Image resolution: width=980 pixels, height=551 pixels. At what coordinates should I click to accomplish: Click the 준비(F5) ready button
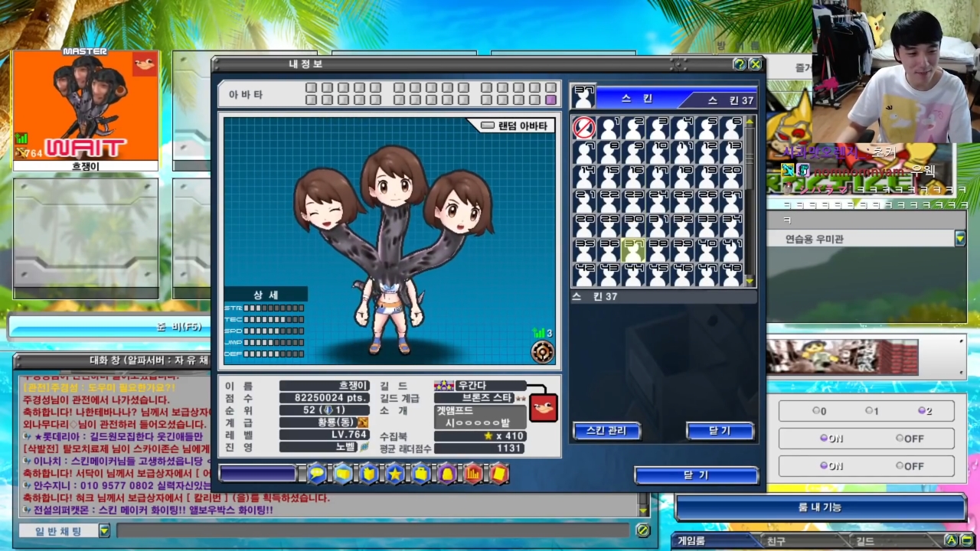tap(111, 327)
